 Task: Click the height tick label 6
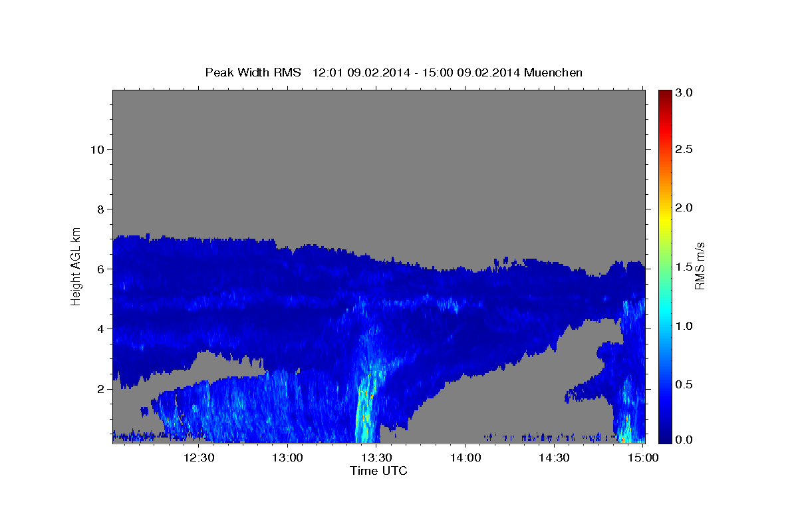point(101,269)
